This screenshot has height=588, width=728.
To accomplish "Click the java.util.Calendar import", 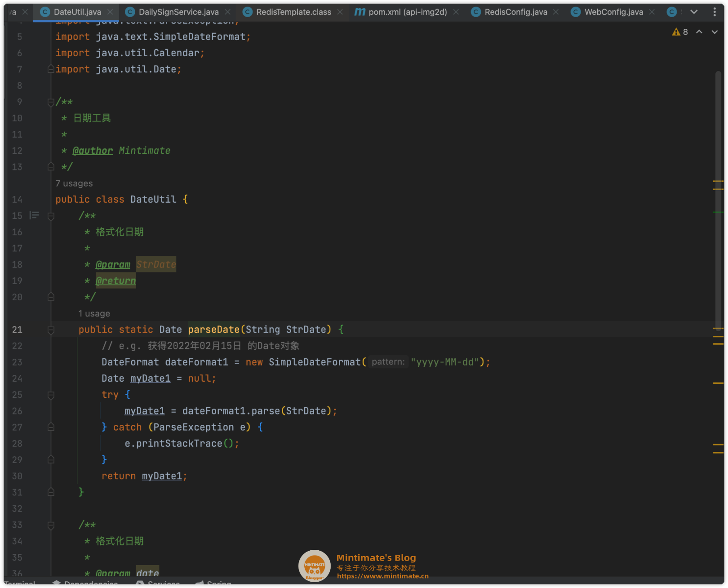I will [147, 53].
